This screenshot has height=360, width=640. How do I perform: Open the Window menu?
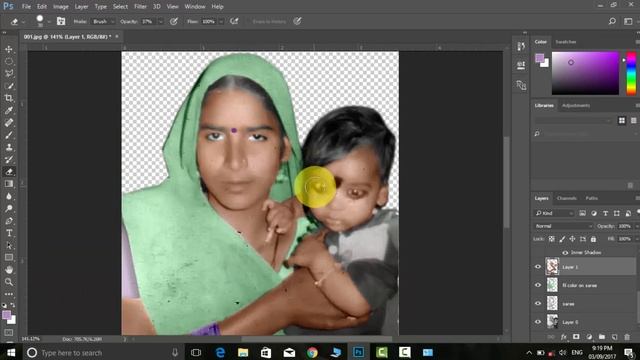pos(195,7)
